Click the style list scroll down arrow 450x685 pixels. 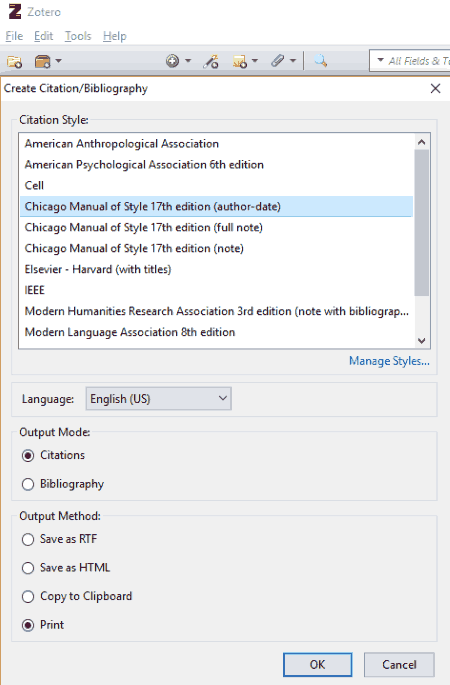tap(422, 341)
